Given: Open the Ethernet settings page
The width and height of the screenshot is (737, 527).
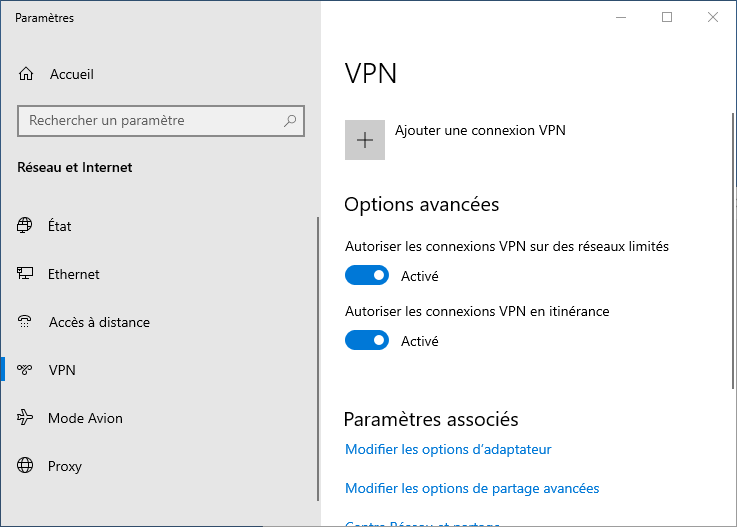Looking at the screenshot, I should coord(74,274).
